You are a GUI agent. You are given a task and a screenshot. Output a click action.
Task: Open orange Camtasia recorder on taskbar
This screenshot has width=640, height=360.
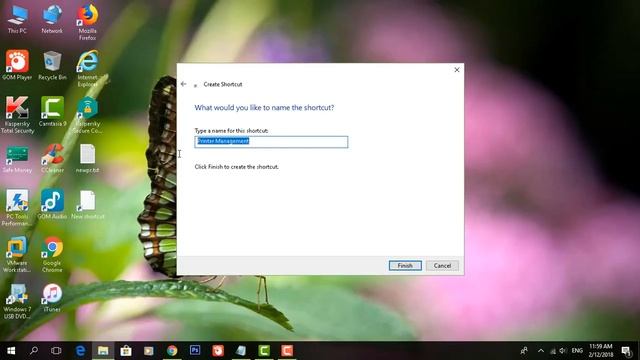click(x=287, y=351)
